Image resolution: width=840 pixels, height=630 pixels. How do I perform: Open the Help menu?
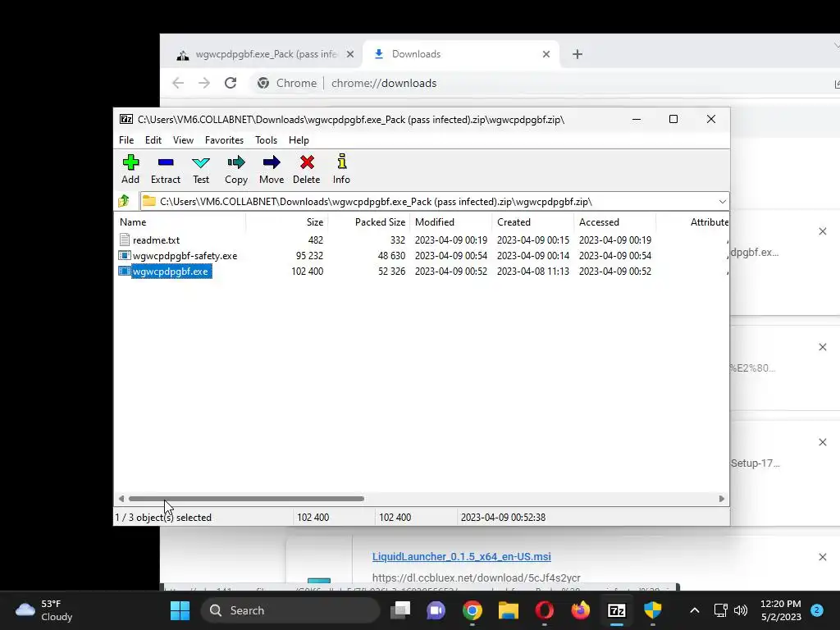point(299,139)
